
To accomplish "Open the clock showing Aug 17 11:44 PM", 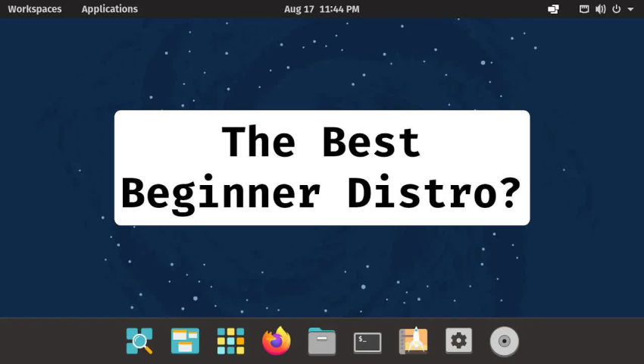I will pyautogui.click(x=321, y=9).
